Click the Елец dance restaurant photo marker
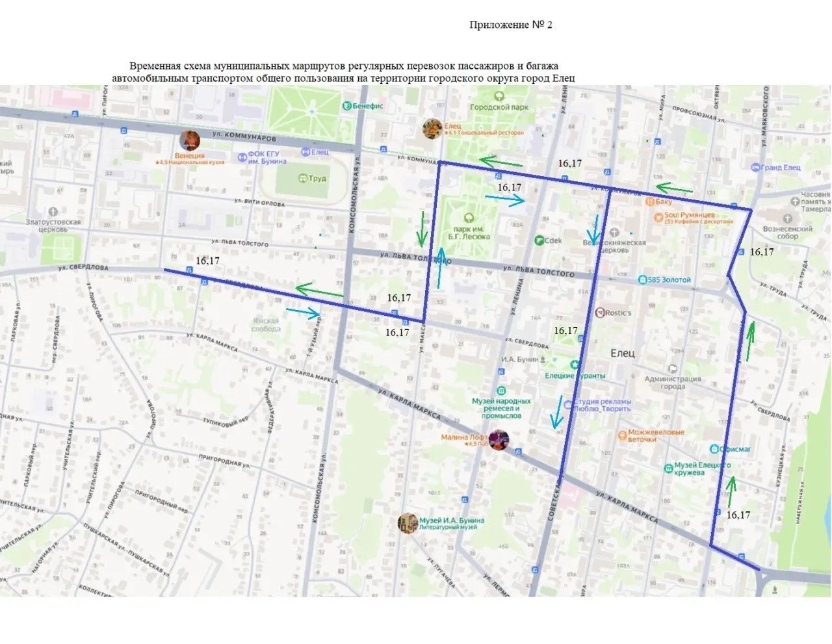 coord(432,129)
